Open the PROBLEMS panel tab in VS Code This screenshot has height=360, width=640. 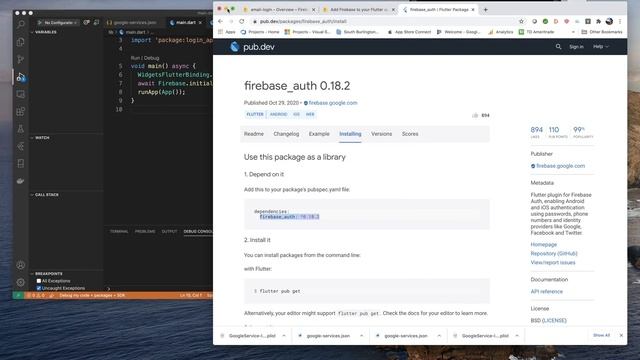145,231
